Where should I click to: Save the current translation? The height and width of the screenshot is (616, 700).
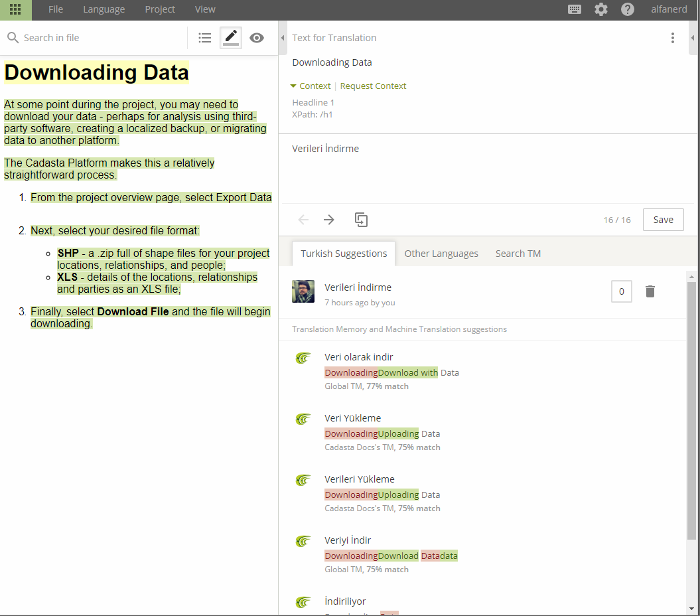click(663, 219)
